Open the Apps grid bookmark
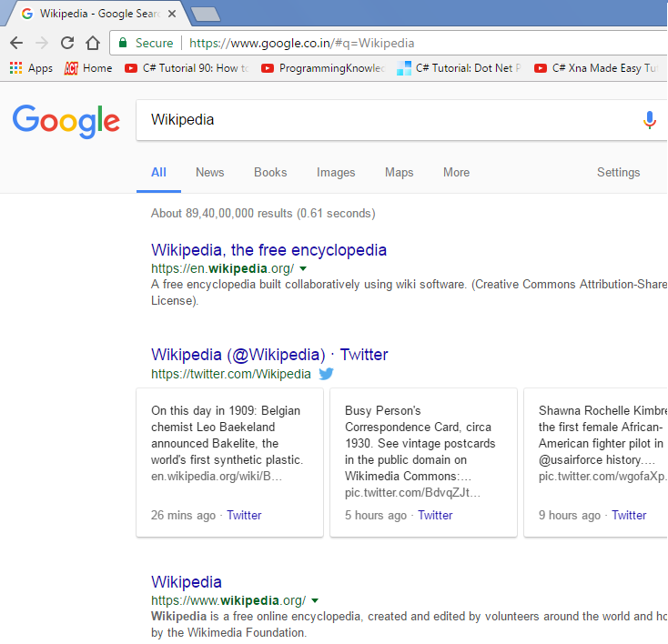This screenshot has height=644, width=668. pos(31,68)
